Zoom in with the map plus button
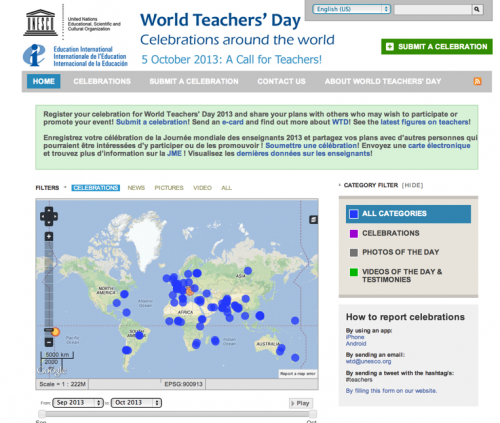Screen dimensions: 500x423 (x=49, y=237)
